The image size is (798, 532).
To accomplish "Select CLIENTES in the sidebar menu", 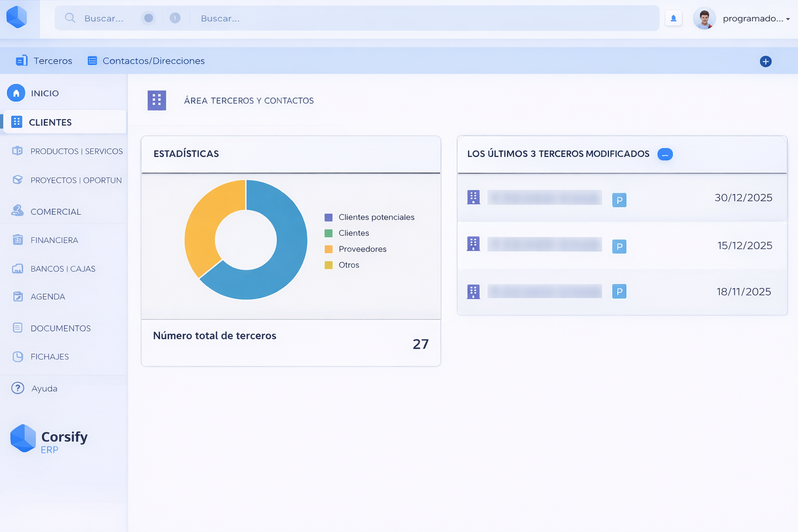I will pos(50,122).
